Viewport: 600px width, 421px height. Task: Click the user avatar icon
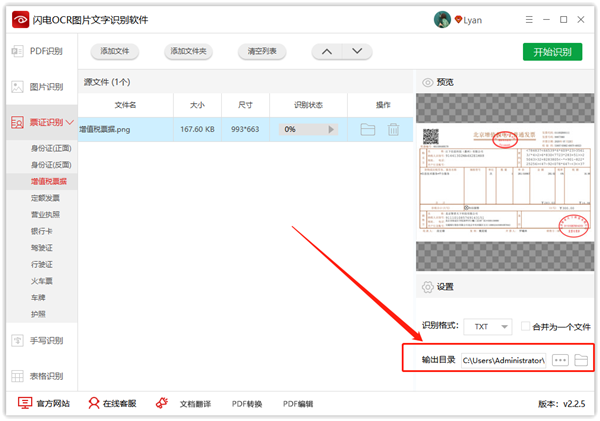(441, 19)
